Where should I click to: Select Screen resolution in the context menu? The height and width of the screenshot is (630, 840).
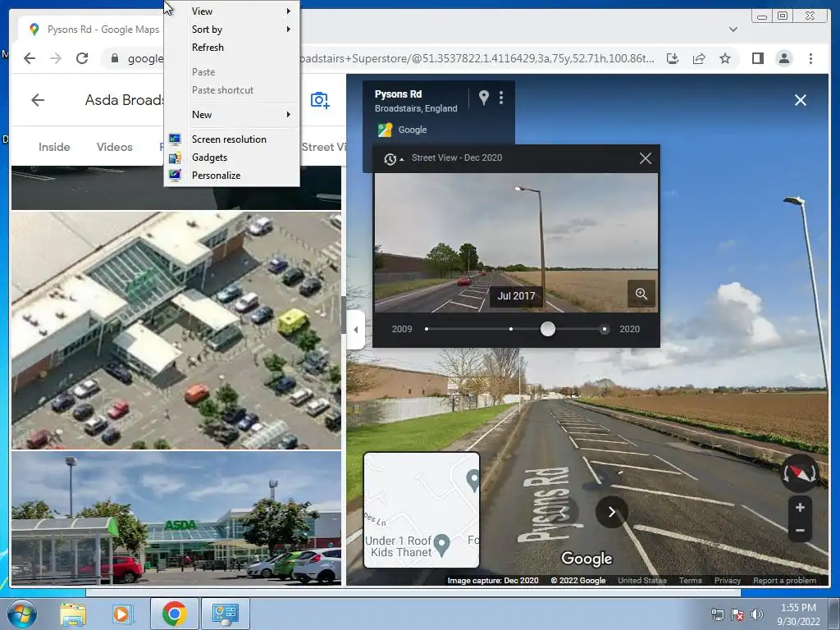[x=231, y=139]
